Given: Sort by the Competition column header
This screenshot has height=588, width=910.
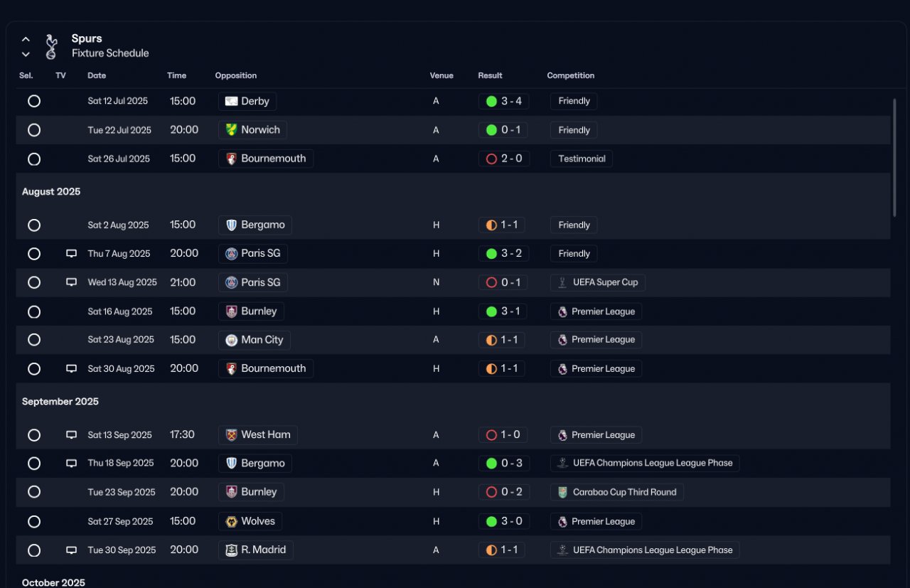Looking at the screenshot, I should click(570, 75).
